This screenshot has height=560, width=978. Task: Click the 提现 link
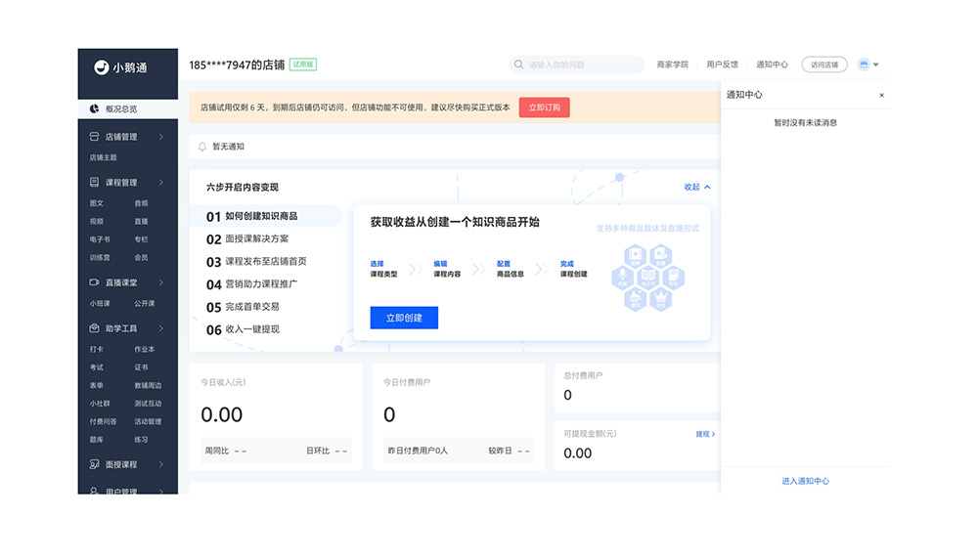705,434
